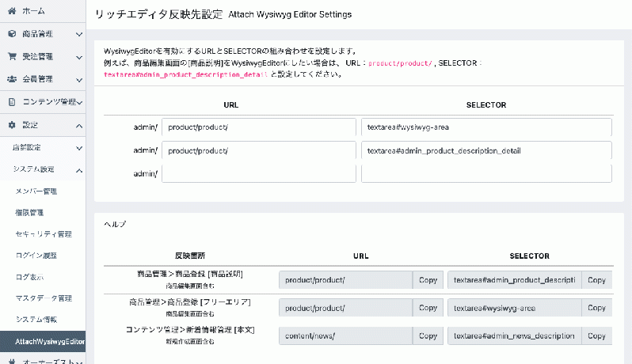Viewport: 632px width, 364px height.
Task: Click pink code textarea#admin_product_description_detail in description
Action: point(185,74)
